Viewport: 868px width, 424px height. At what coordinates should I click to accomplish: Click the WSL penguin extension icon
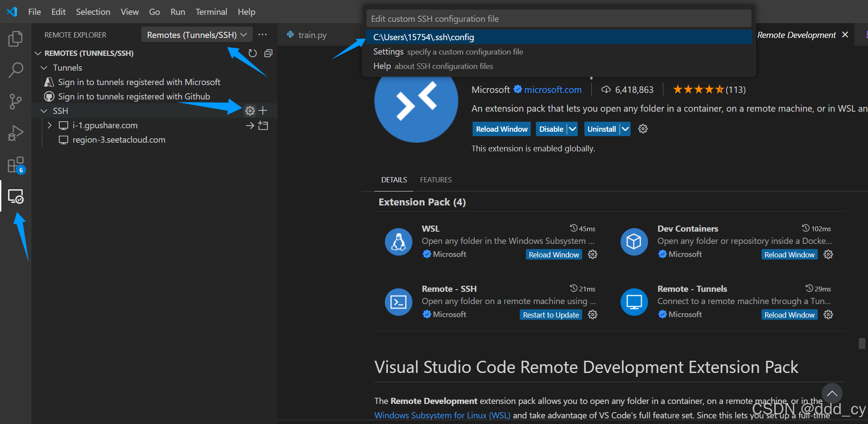tap(398, 242)
